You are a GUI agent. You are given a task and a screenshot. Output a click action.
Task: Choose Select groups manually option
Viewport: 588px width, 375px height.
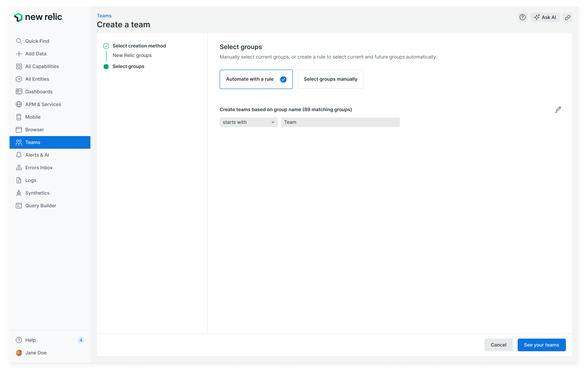pyautogui.click(x=330, y=79)
